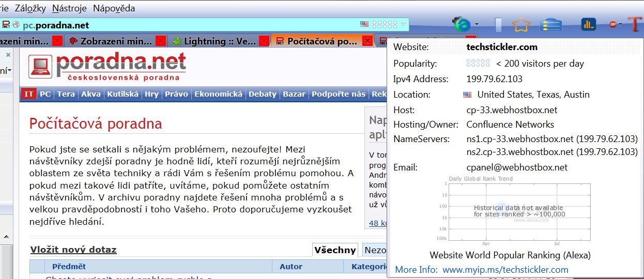This screenshot has width=644, height=279.
Task: Open the Hry section in nav bar
Action: pos(152,94)
